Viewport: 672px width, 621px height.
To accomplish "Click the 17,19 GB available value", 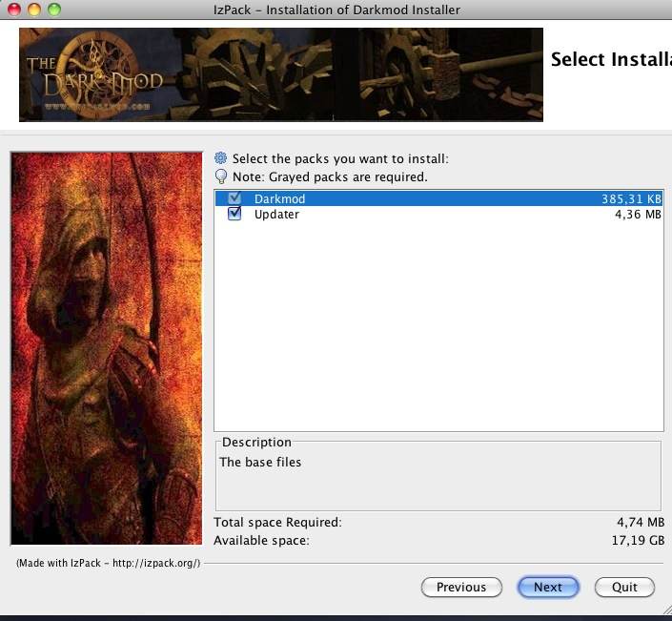I will 638,540.
